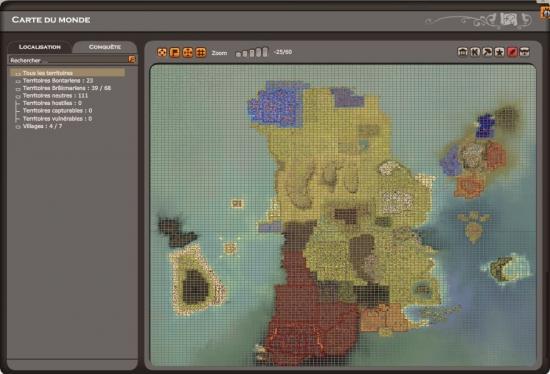Click the first orange icon beside the flag
The width and height of the screenshot is (550, 374).
pyautogui.click(x=162, y=53)
